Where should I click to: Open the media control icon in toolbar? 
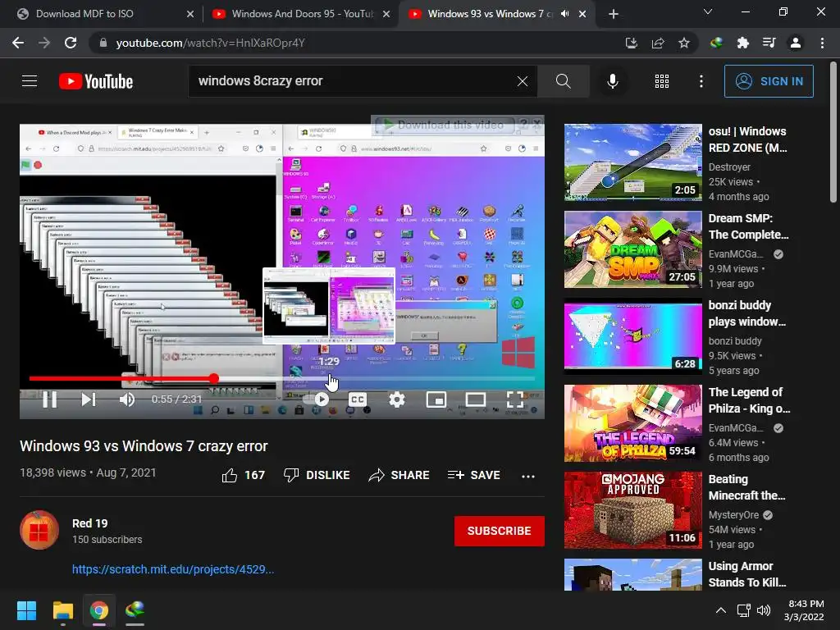click(769, 43)
